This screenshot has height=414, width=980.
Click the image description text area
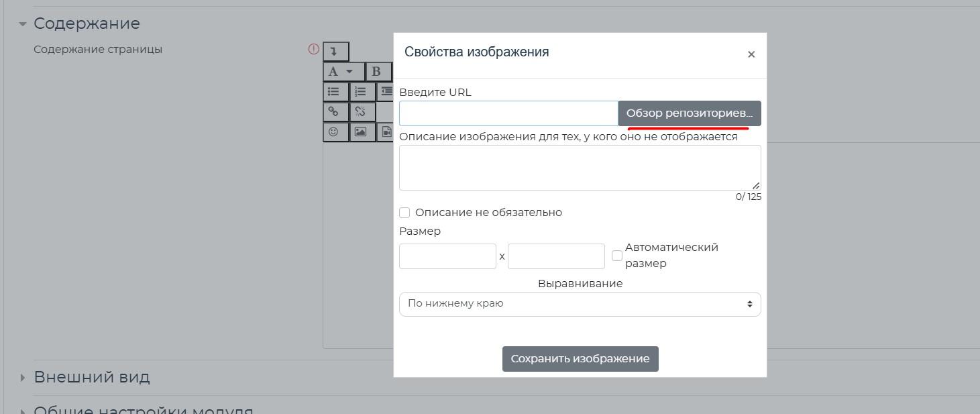click(x=580, y=168)
